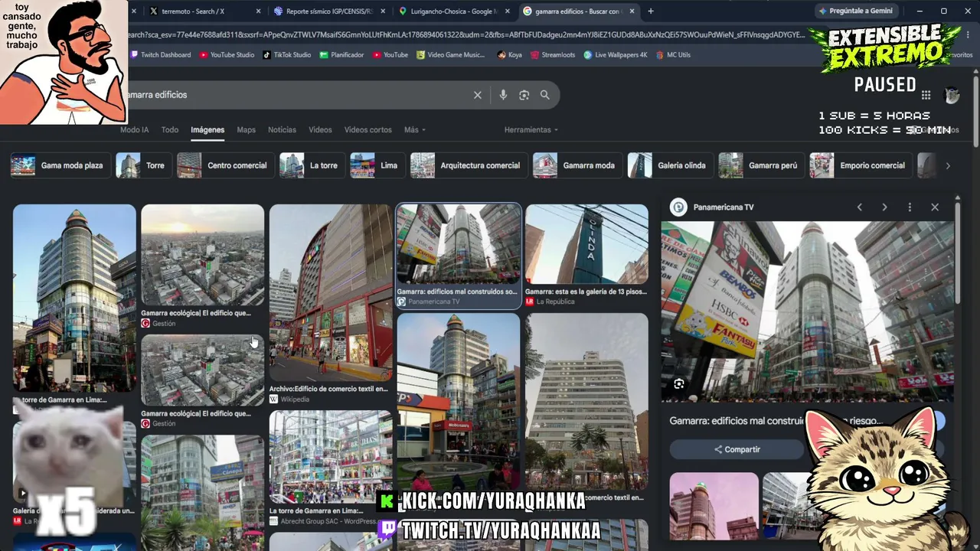Open Twitch Dashboard bookmark

161,55
